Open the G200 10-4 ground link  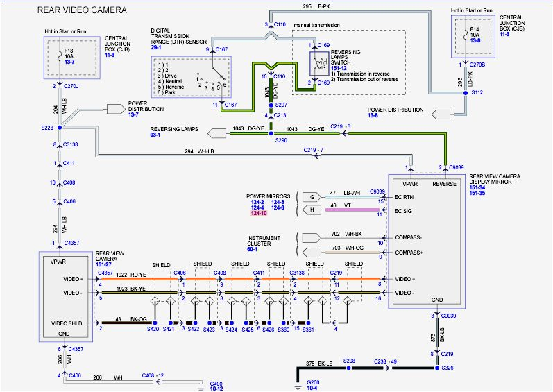313,385
